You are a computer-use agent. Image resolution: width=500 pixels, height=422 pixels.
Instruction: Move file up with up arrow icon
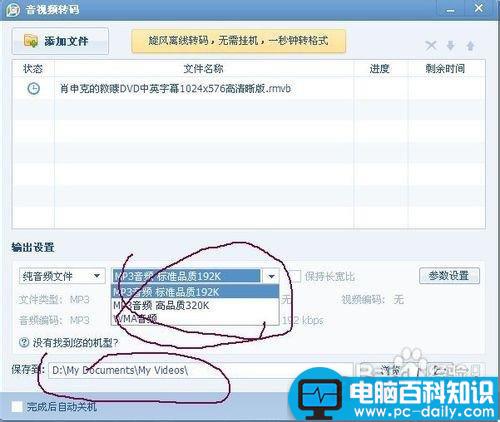[x=470, y=45]
